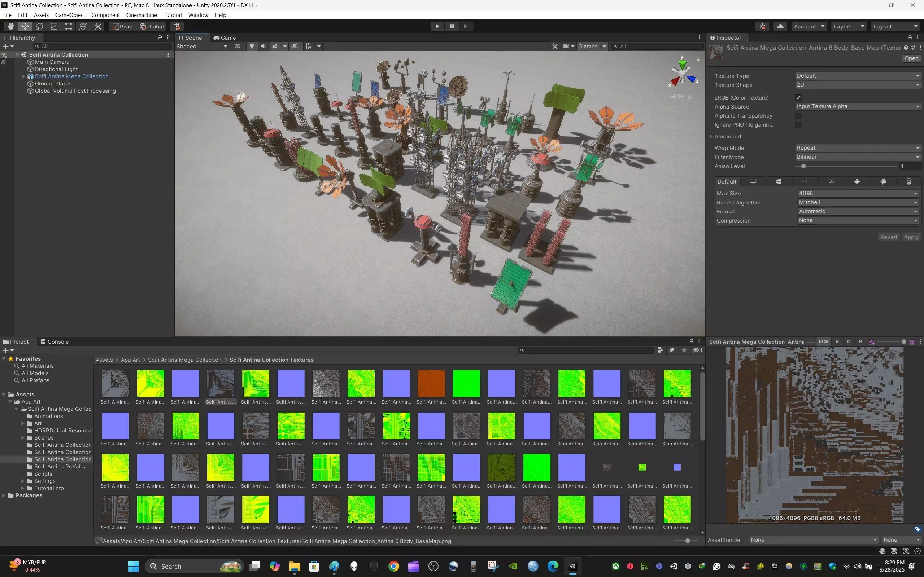Select the Rect Transform tool
The height and width of the screenshot is (577, 924).
coord(68,26)
